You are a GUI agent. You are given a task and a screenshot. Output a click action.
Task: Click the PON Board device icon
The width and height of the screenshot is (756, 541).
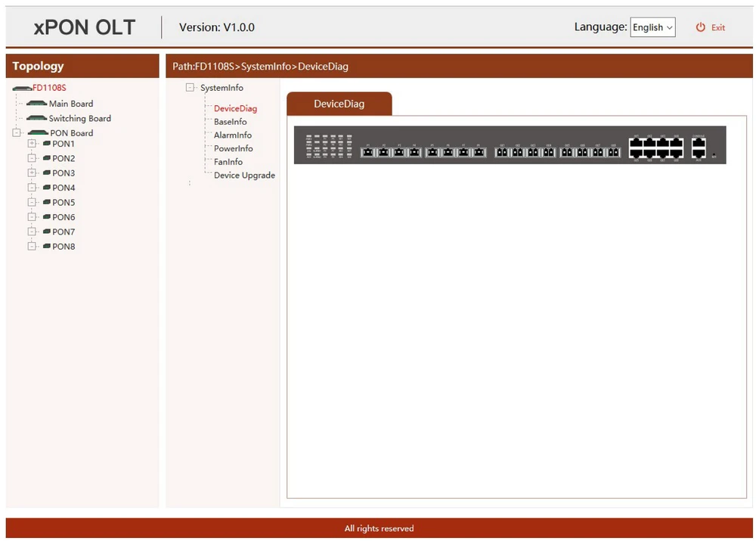pyautogui.click(x=38, y=133)
